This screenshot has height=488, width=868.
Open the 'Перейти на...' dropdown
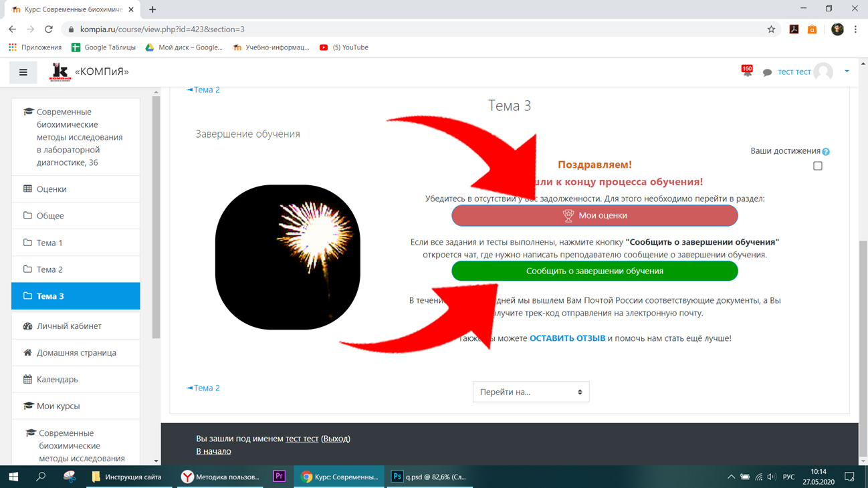531,392
